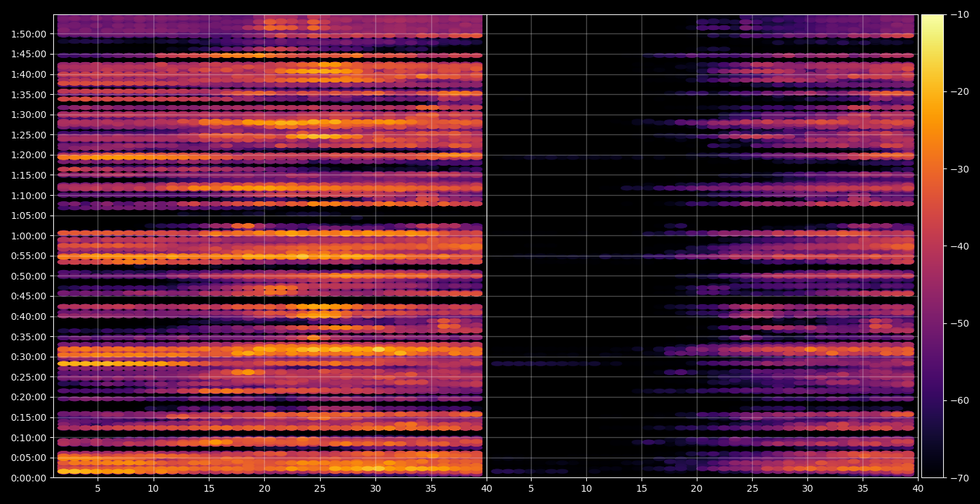The height and width of the screenshot is (504, 980).
Task: Click the 0:00:00 time axis label
Action: (x=29, y=477)
